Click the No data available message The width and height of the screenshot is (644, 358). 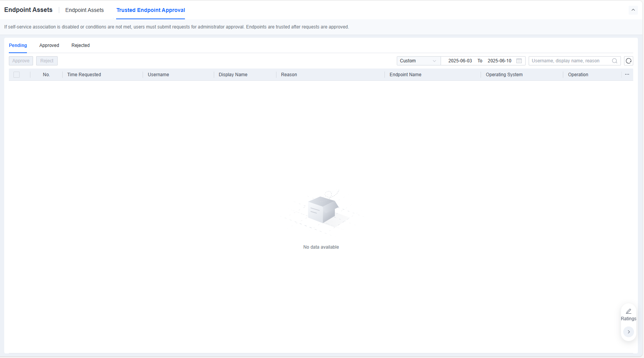pyautogui.click(x=321, y=247)
